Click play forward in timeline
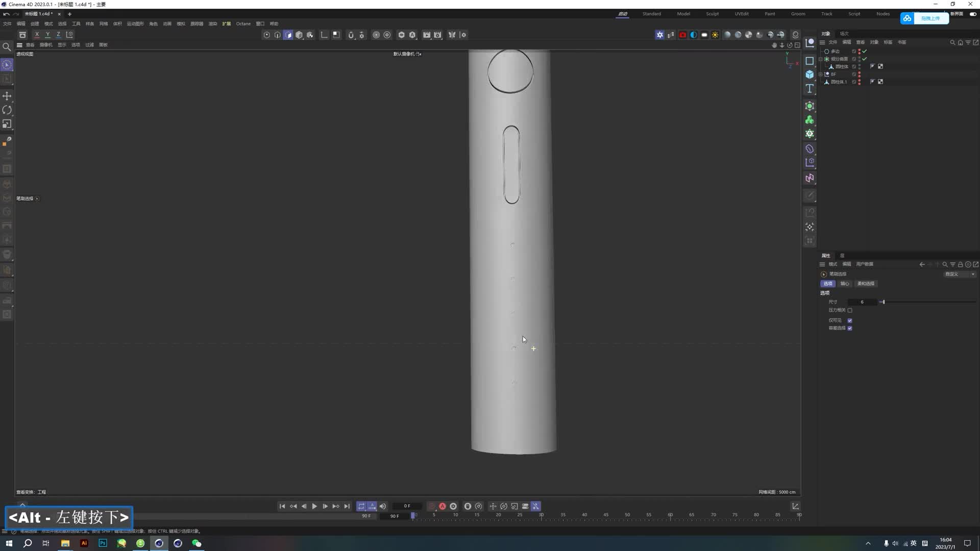This screenshot has width=980, height=551. tap(314, 506)
